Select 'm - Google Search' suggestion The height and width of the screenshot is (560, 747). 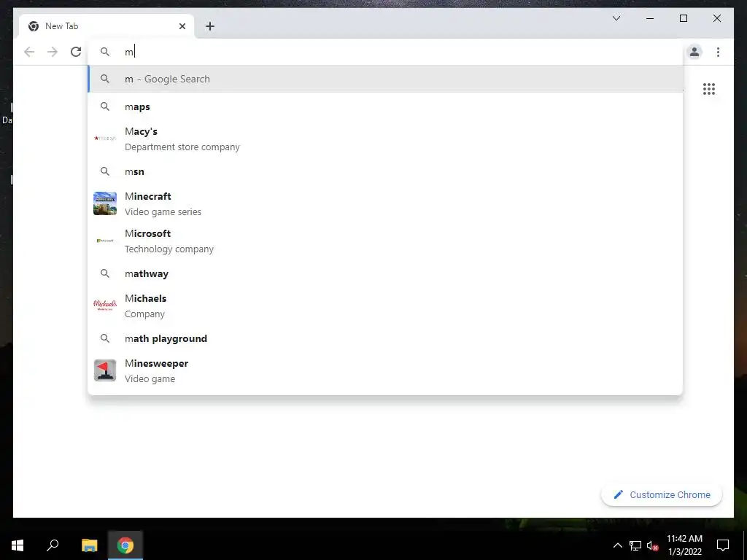point(385,79)
